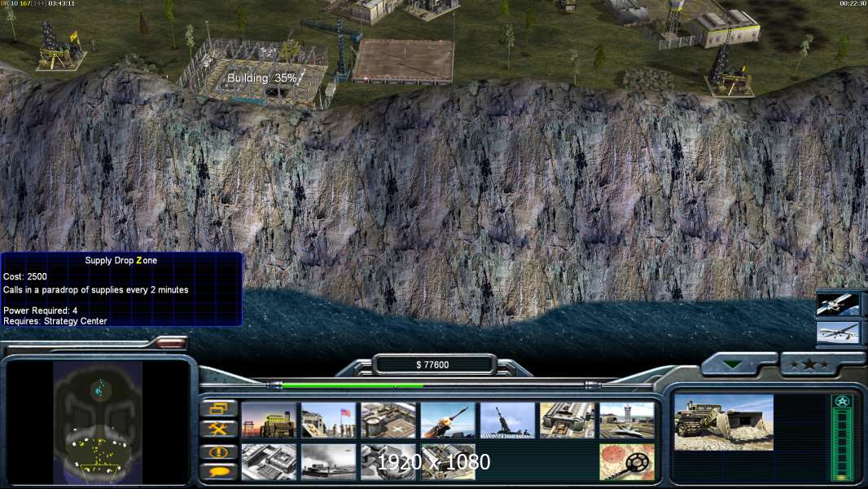Screen dimensions: 868x489
Task: Activate the Spy Drone power shortcut
Action: (838, 333)
